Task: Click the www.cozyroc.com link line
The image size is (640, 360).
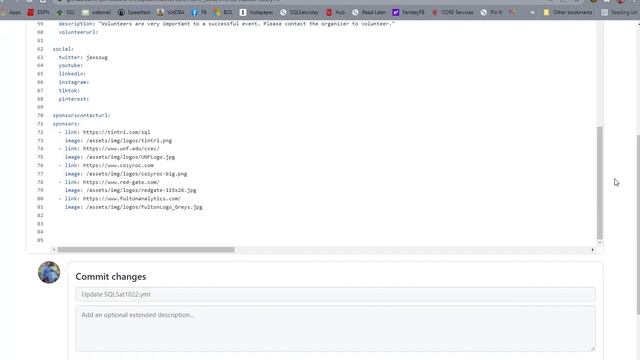Action: click(106, 165)
